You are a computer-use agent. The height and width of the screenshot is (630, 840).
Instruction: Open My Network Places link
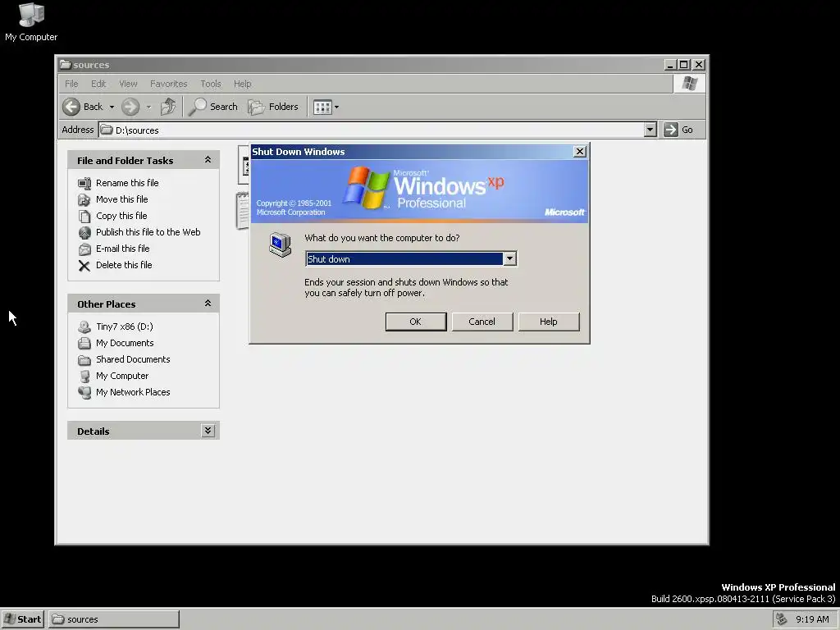tap(133, 392)
